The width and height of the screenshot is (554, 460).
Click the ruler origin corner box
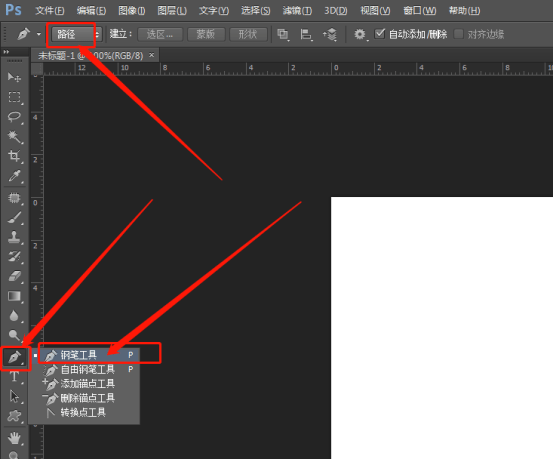tap(37, 69)
